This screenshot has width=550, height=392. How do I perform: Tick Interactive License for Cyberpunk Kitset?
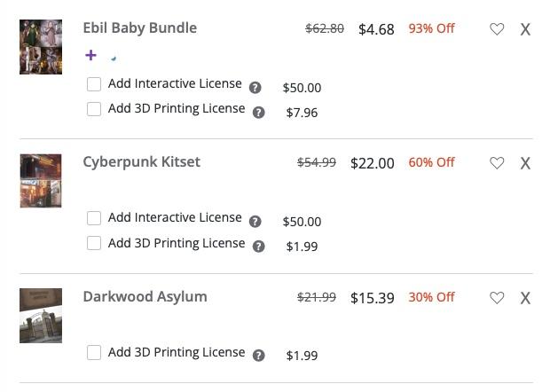coord(94,218)
